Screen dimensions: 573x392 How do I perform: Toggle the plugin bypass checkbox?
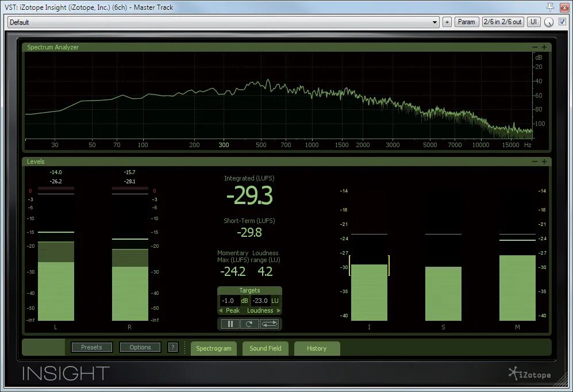[x=563, y=22]
